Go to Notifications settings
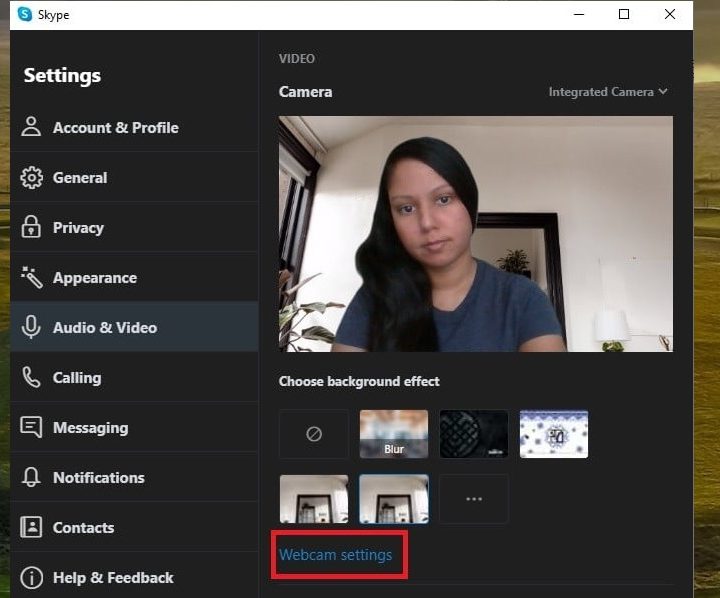 tap(135, 477)
